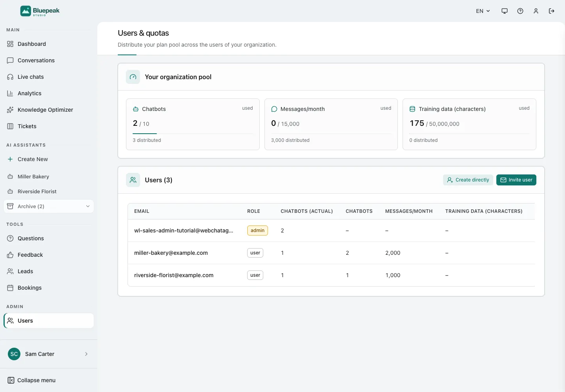Click the Create directly button

[x=468, y=180]
